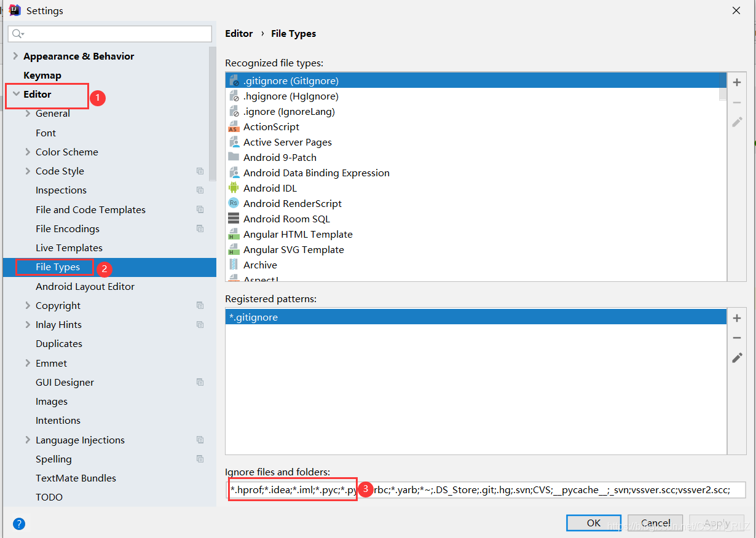Add a new registered pattern
756x538 pixels.
[x=737, y=318]
